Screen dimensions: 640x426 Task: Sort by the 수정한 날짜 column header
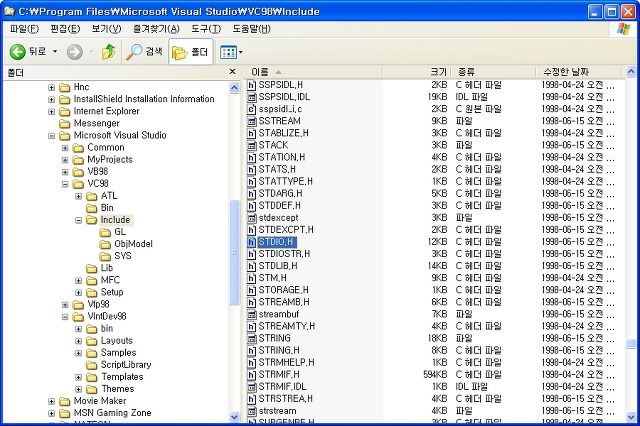tap(580, 72)
